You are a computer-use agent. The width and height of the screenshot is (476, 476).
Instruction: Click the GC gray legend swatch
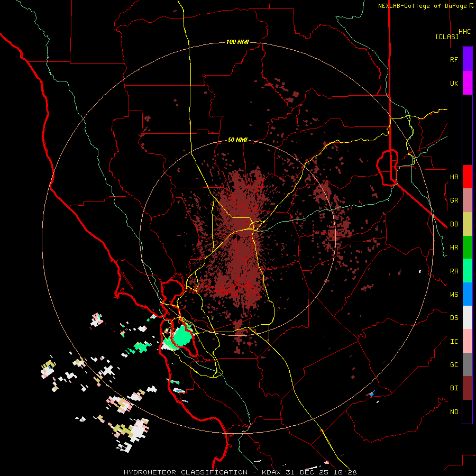[467, 364]
